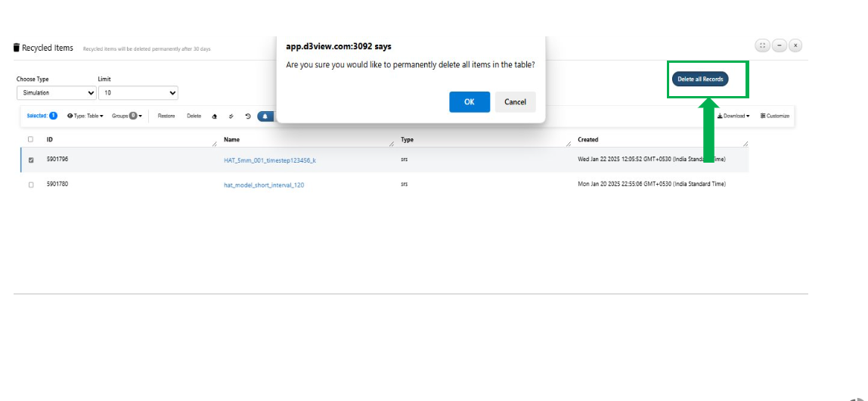
Task: Open the Choose Type Simulation dropdown
Action: tap(57, 93)
